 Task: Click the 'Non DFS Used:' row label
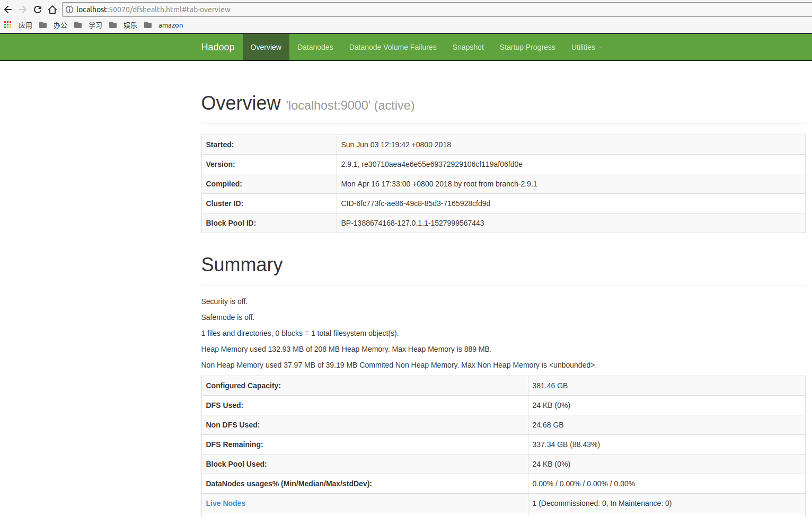[x=233, y=425]
